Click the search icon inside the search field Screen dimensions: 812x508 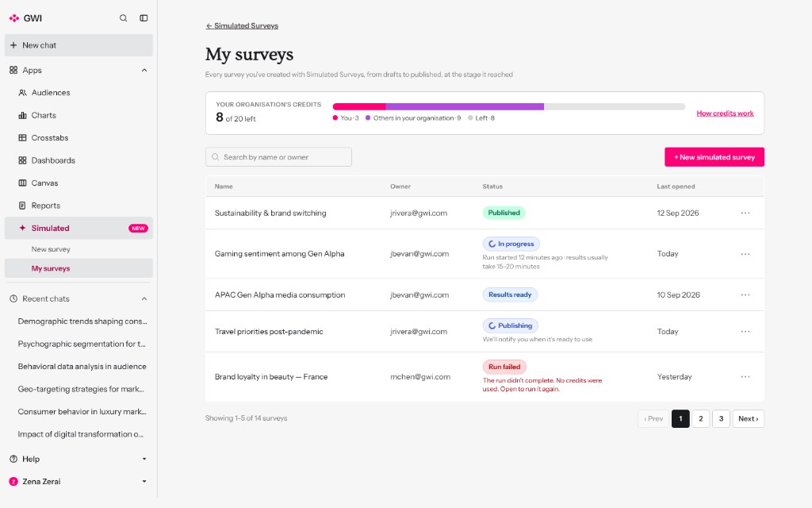coord(216,157)
